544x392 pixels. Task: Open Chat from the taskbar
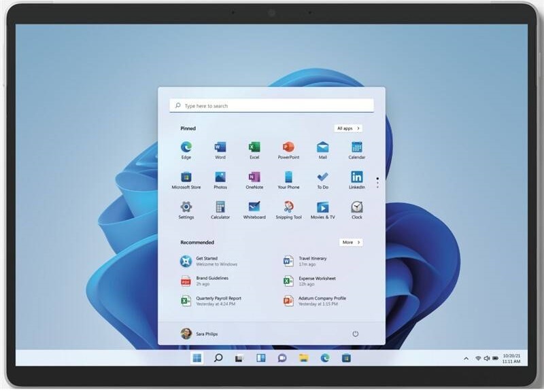pos(282,358)
